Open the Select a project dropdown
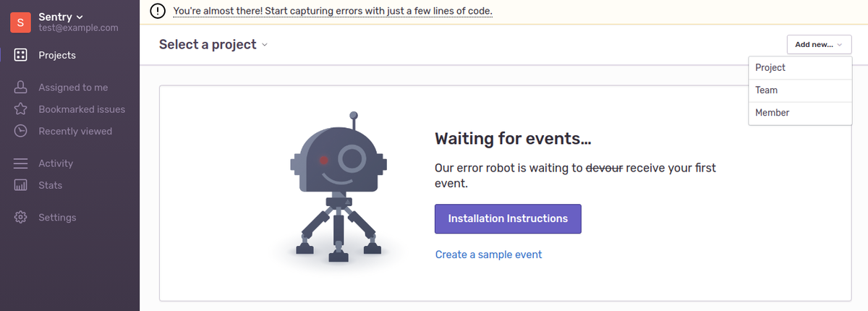The width and height of the screenshot is (868, 311). pos(213,44)
